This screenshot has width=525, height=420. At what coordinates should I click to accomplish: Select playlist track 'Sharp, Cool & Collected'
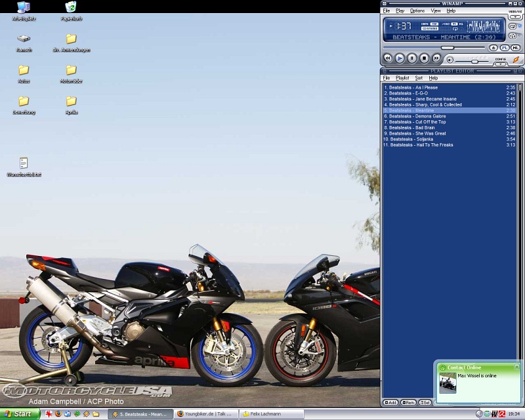click(x=450, y=104)
